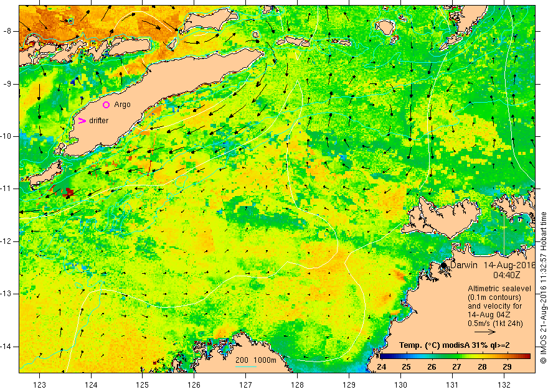Image resolution: width=548 pixels, height=392 pixels.
Task: Click the colour bar value '25'
Action: coord(407,367)
